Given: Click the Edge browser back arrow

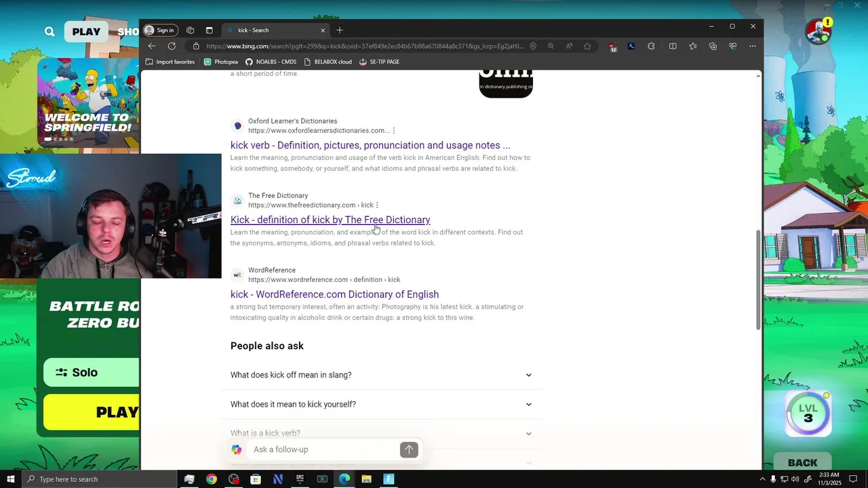Looking at the screenshot, I should tap(152, 46).
